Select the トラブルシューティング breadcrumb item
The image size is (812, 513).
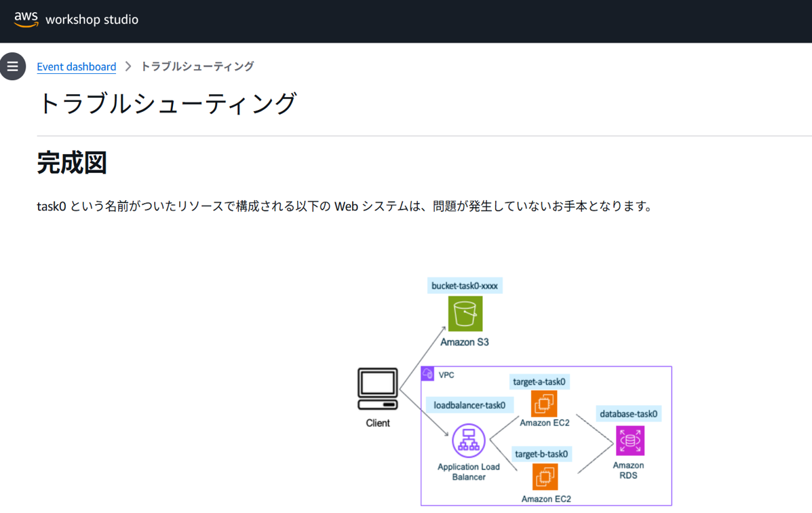[197, 66]
